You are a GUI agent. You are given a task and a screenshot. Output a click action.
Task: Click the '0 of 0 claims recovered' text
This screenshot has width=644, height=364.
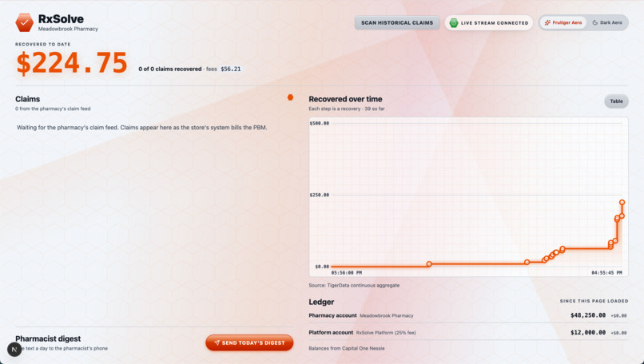[170, 69]
